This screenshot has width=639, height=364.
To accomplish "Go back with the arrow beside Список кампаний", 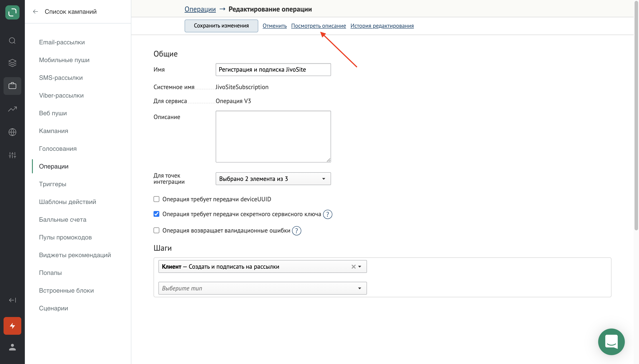I will click(x=35, y=12).
